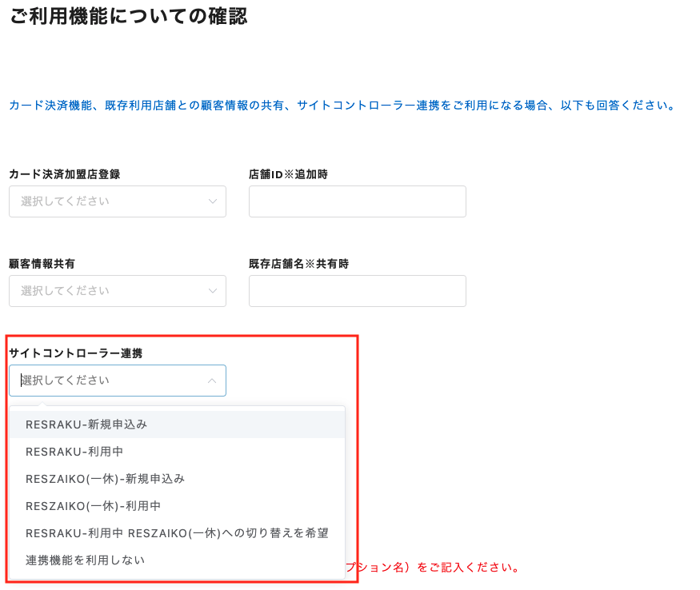Select RESRAKU-利用中 option
Image resolution: width=700 pixels, height=590 pixels.
(74, 452)
